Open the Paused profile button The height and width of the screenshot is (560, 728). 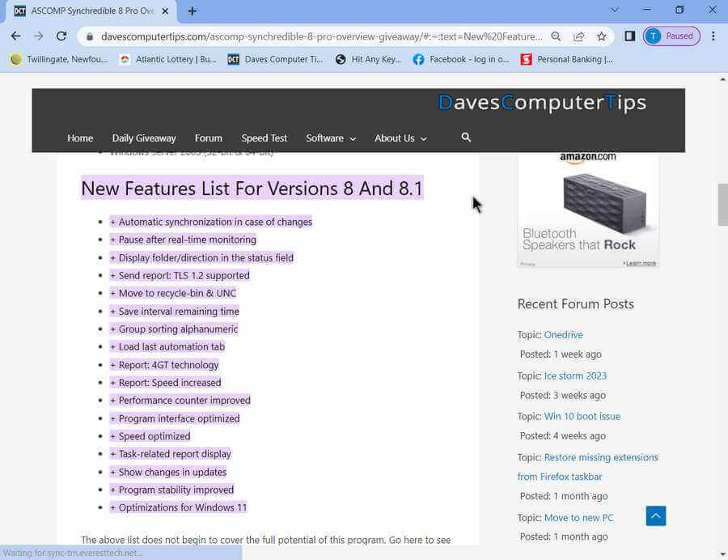coord(671,36)
